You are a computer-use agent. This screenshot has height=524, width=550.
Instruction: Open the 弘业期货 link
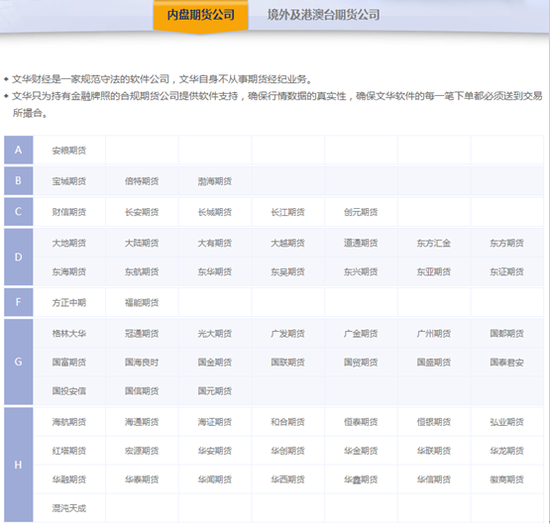click(x=507, y=422)
